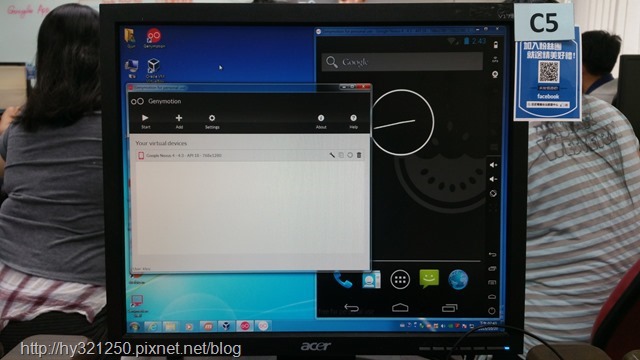Edit Nexus 4 device settings with wrench icon
Screen dimensions: 640x360
[332, 155]
